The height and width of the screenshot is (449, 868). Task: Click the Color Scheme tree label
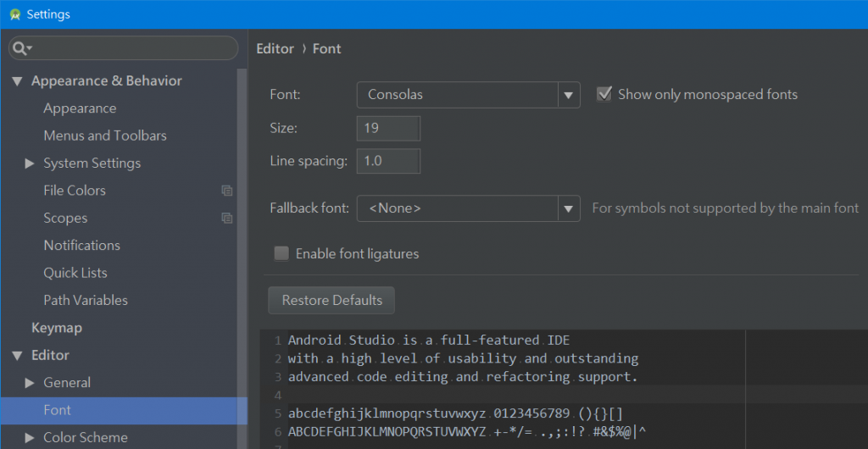click(86, 438)
